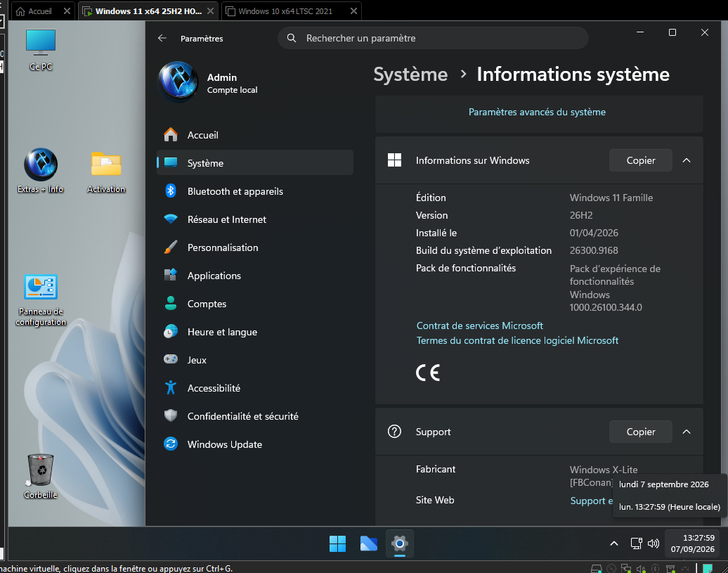Open Panneau de configuration desktop icon

[x=41, y=300]
